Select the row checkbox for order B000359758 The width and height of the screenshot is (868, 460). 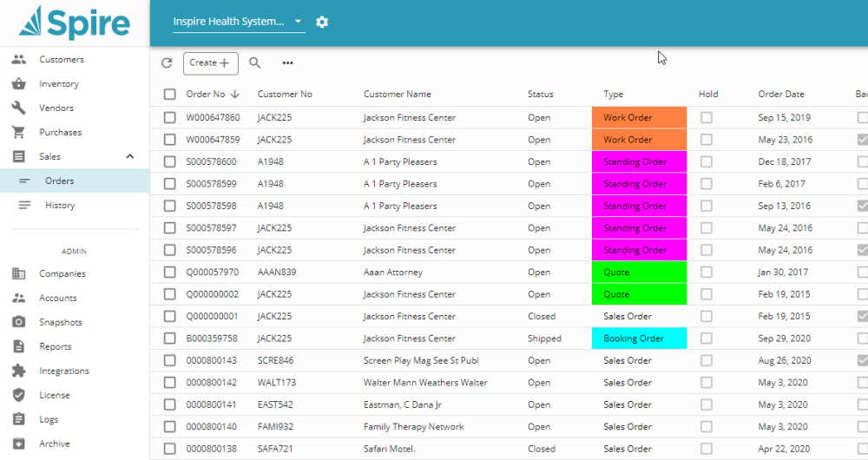pos(170,338)
